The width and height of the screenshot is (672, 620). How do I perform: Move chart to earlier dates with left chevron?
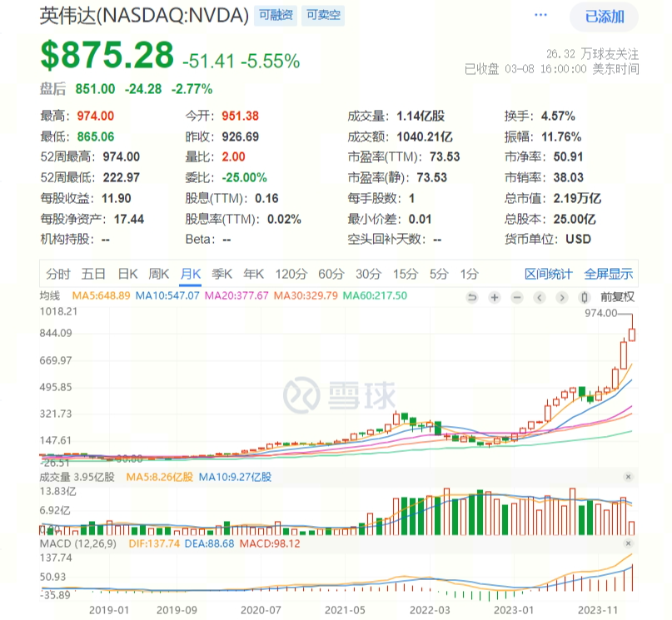pyautogui.click(x=540, y=297)
